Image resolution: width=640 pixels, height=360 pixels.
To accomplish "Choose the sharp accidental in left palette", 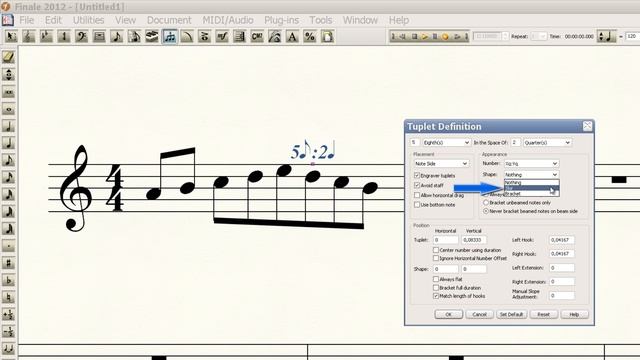I will [x=9, y=263].
